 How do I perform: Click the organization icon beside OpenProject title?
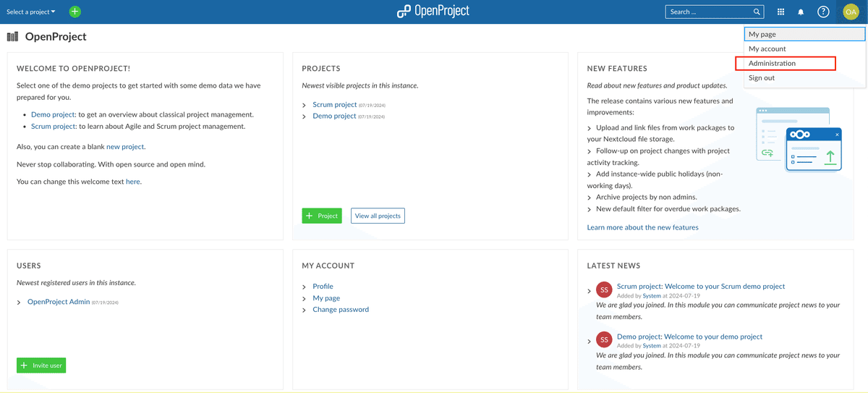pyautogui.click(x=12, y=37)
